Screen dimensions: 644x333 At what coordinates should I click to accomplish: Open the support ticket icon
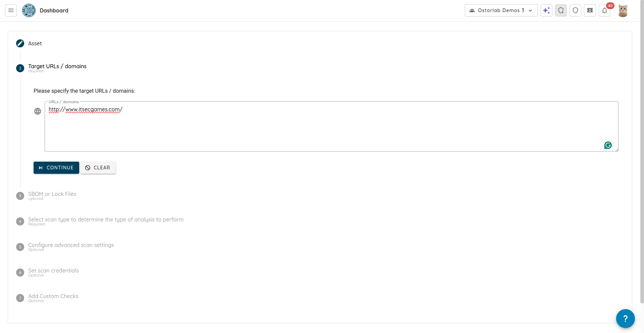tap(590, 10)
